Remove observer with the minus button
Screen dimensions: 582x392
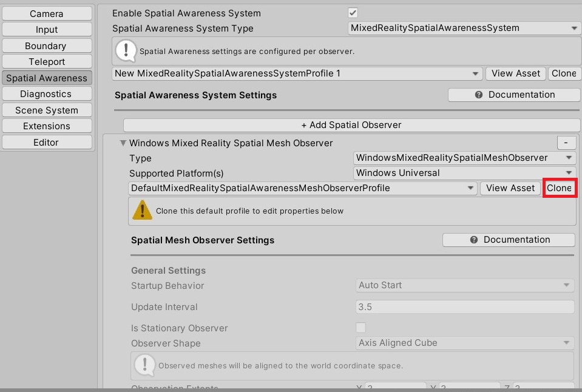[x=566, y=143]
